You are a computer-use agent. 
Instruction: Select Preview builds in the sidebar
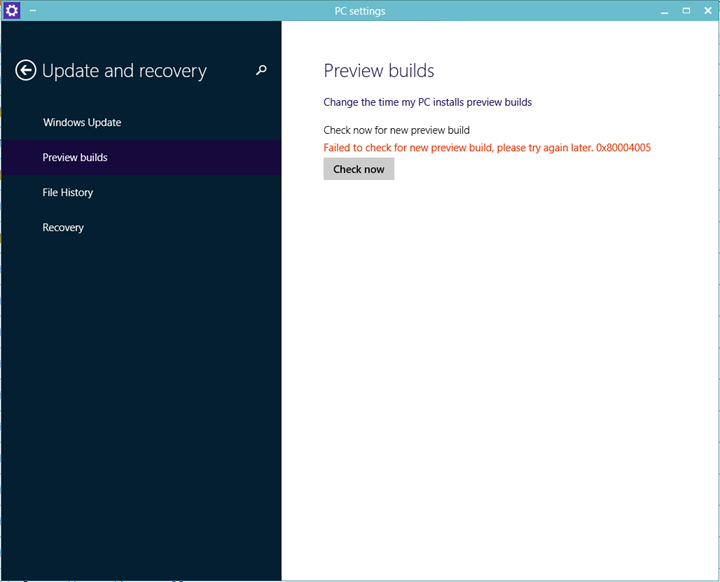pyautogui.click(x=141, y=158)
